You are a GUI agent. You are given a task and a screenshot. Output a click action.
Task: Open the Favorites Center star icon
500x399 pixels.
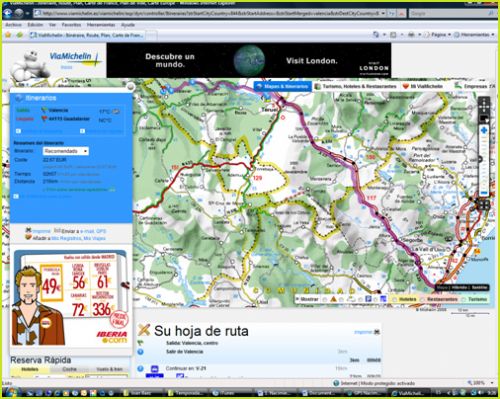[8, 35]
